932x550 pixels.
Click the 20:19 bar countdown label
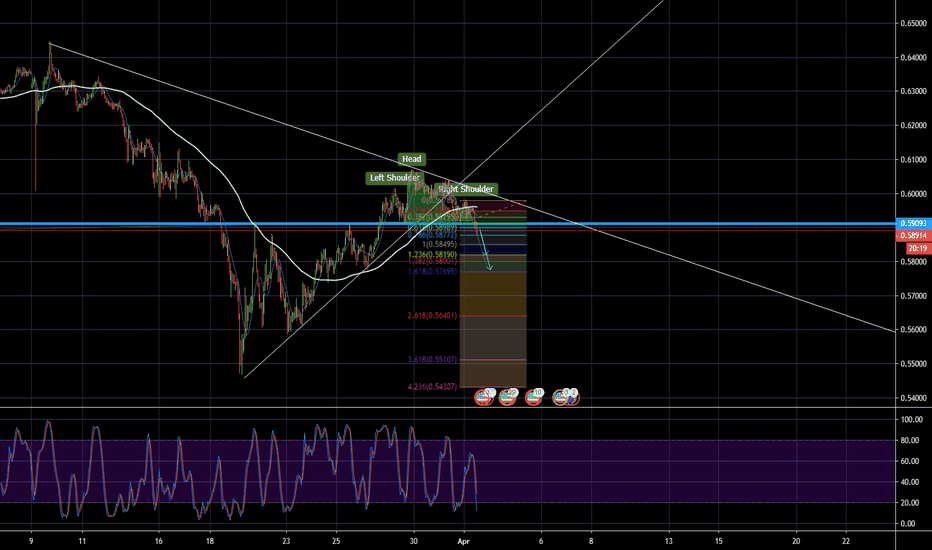point(917,249)
